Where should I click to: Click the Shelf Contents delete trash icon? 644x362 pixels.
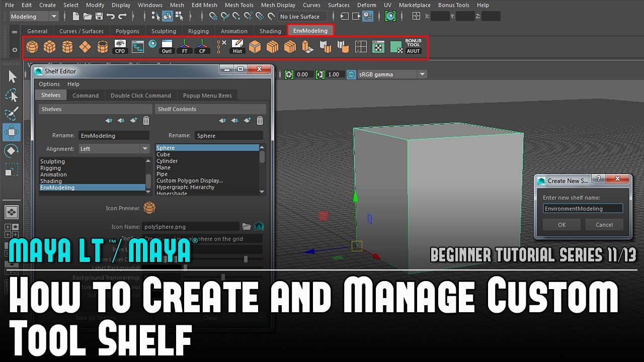tap(260, 121)
